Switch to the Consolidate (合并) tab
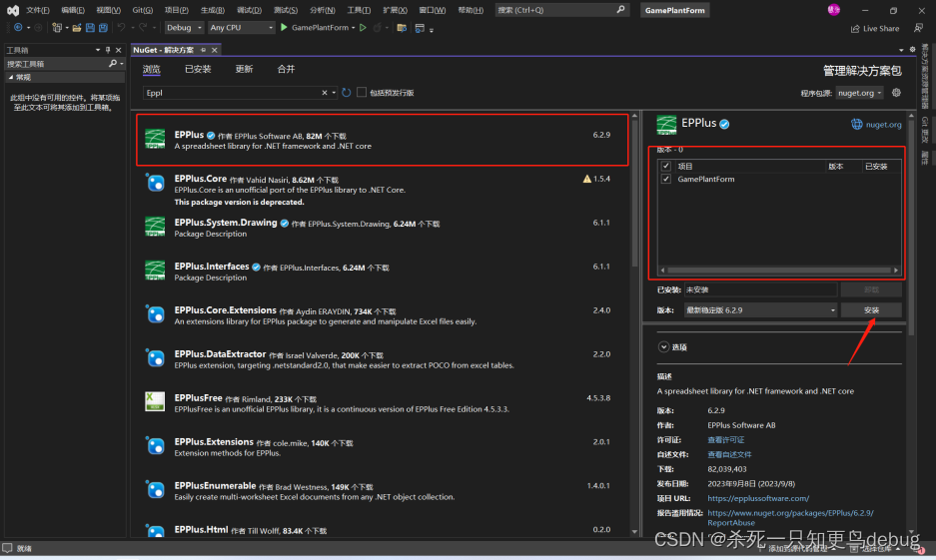This screenshot has width=936, height=560. (286, 69)
